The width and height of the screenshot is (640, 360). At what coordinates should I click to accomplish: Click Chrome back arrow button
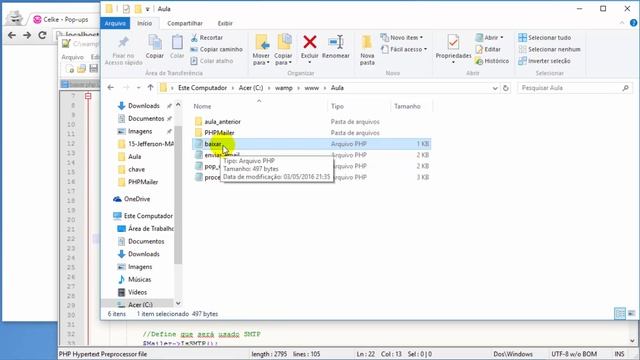(x=12, y=35)
